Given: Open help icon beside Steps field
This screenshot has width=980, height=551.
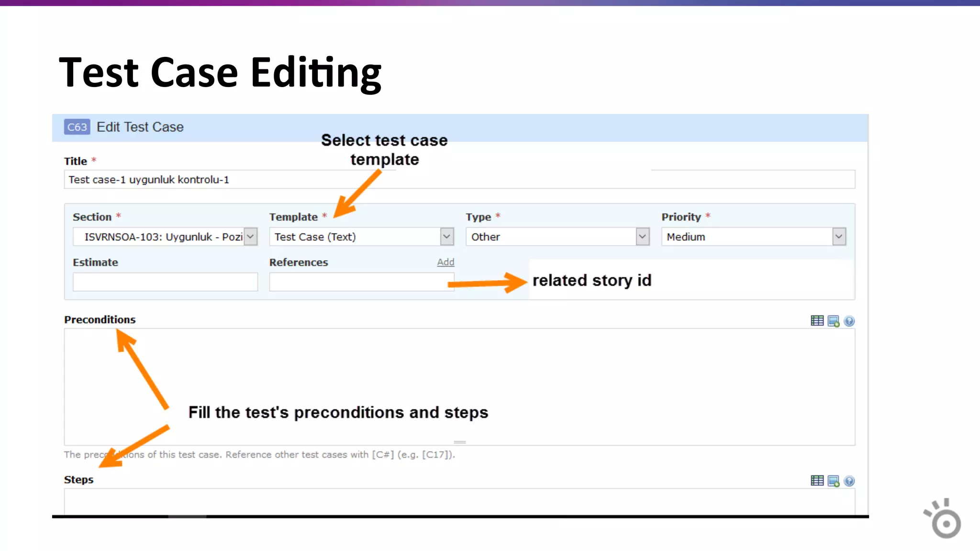Looking at the screenshot, I should coord(849,481).
